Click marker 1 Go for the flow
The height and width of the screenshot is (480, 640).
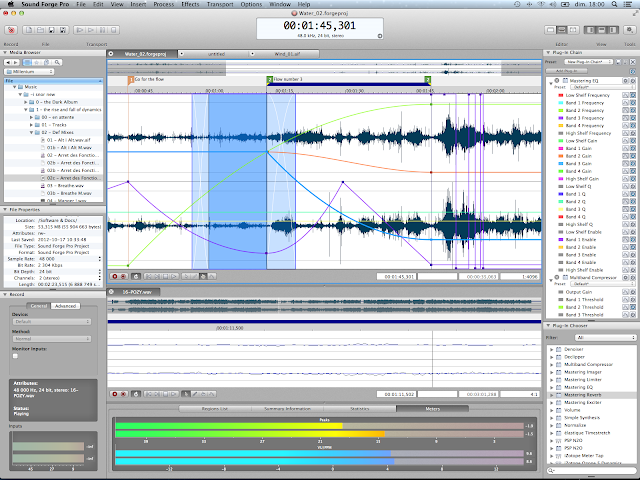(131, 80)
